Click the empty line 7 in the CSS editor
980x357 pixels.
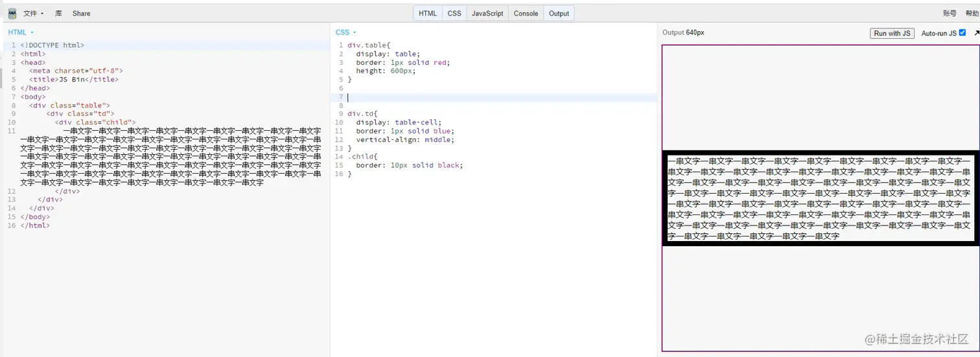tap(501, 97)
